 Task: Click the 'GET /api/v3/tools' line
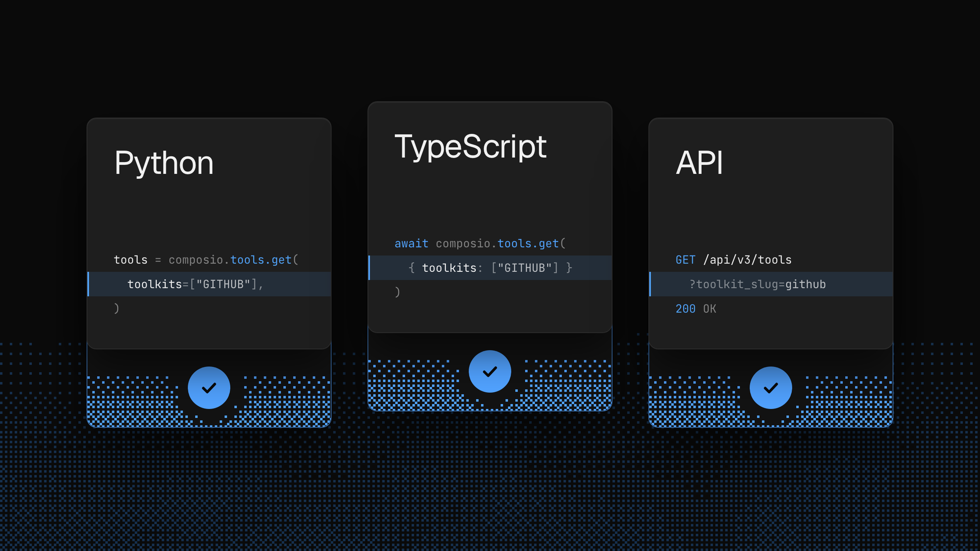click(x=734, y=260)
